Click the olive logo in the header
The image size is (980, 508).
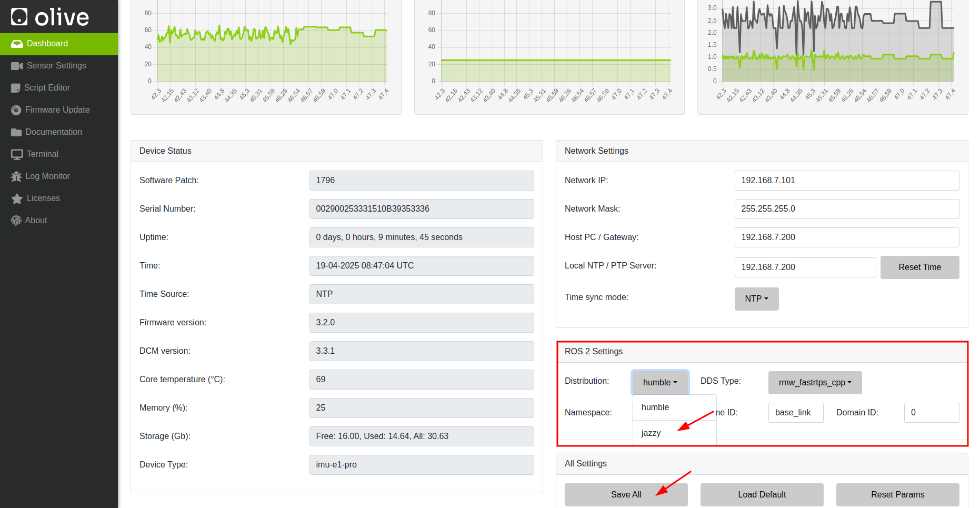pyautogui.click(x=50, y=17)
